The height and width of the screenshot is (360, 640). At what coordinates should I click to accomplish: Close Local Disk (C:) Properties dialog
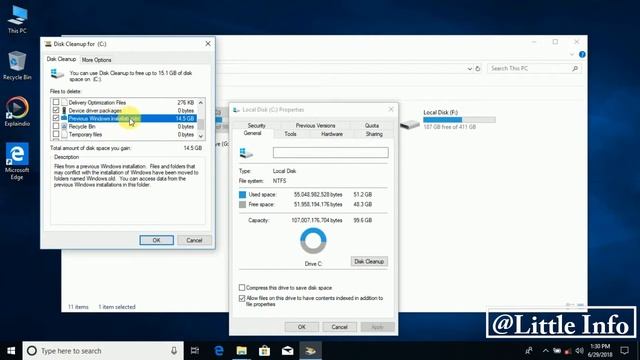point(391,109)
